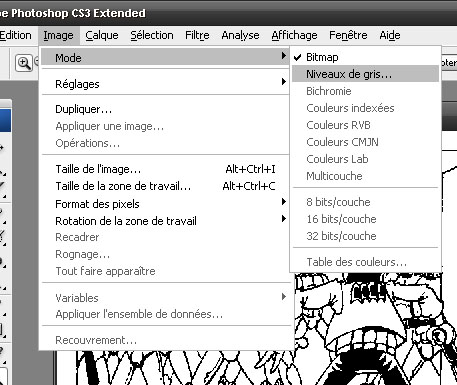Click the zoom in magnifier icon

[x=24, y=63]
